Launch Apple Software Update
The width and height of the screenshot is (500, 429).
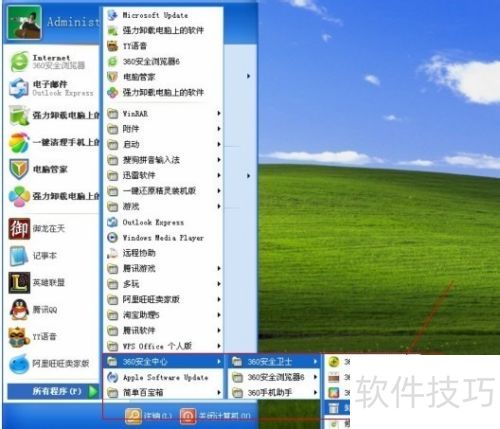163,377
